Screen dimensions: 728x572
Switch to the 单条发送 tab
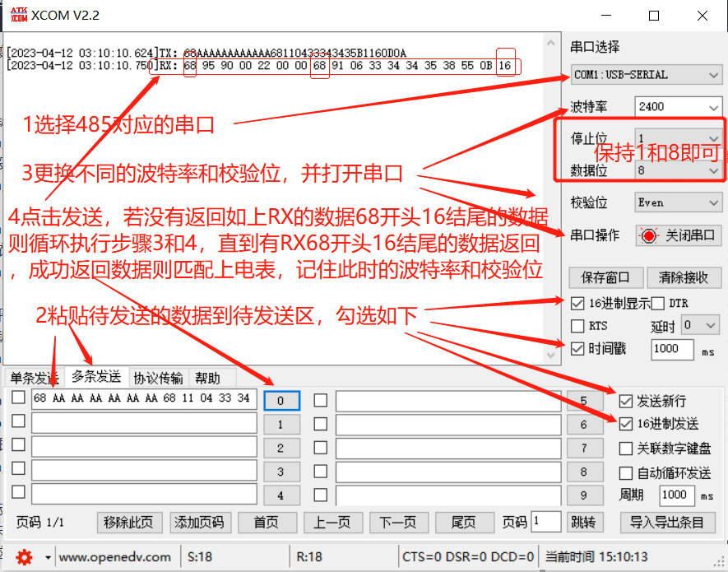coord(32,377)
